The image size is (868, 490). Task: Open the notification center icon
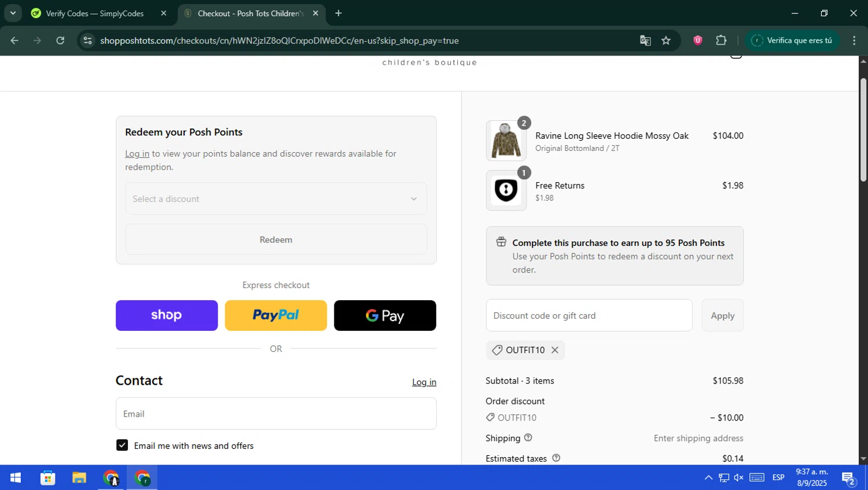(848, 478)
